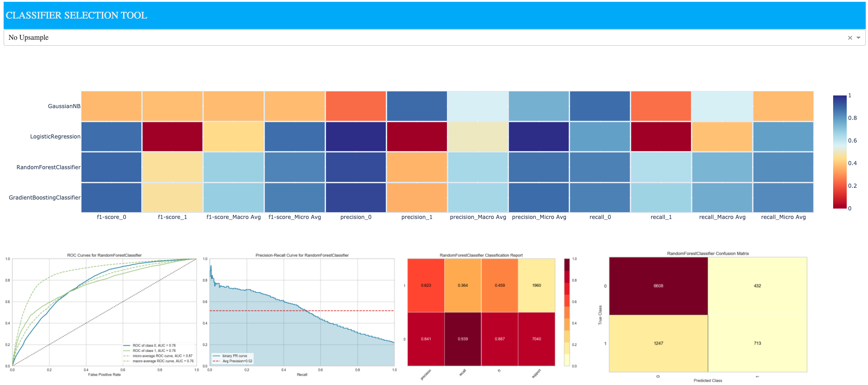Open the dropdown using its arrow icon
Image resolution: width=868 pixels, height=385 pixels.
[858, 38]
